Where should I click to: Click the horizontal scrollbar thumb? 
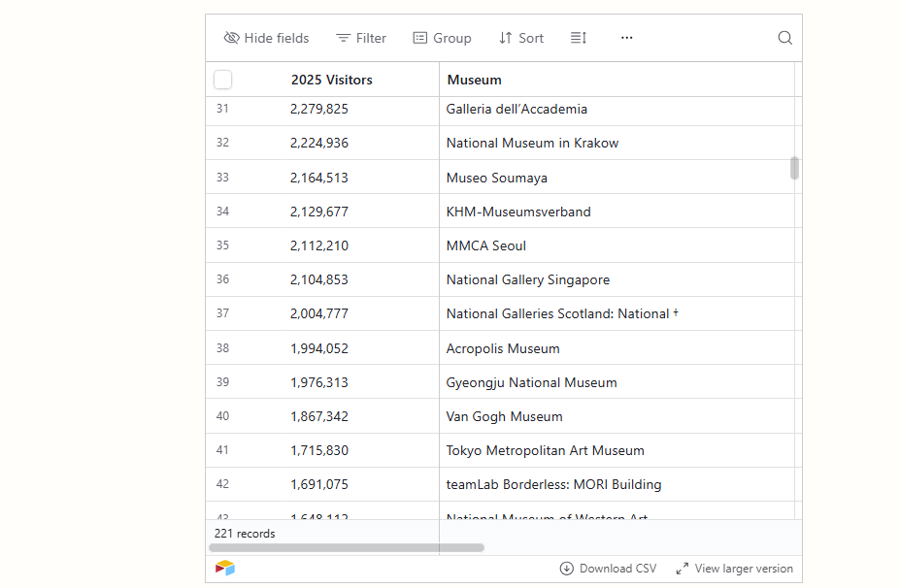pos(346,547)
